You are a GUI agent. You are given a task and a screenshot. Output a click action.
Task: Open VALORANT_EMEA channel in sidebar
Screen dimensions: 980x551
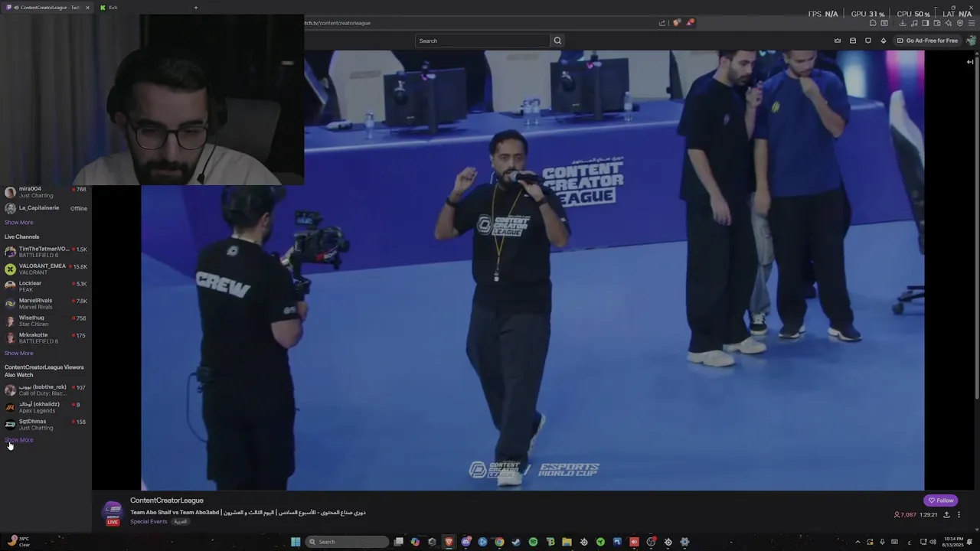(x=46, y=269)
